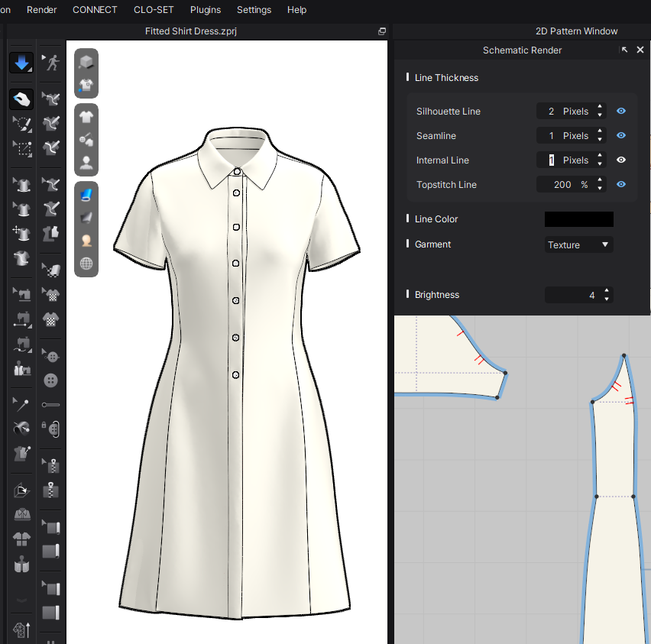Screen dimensions: 651x644
Task: Open the Plugins menu
Action: [206, 10]
